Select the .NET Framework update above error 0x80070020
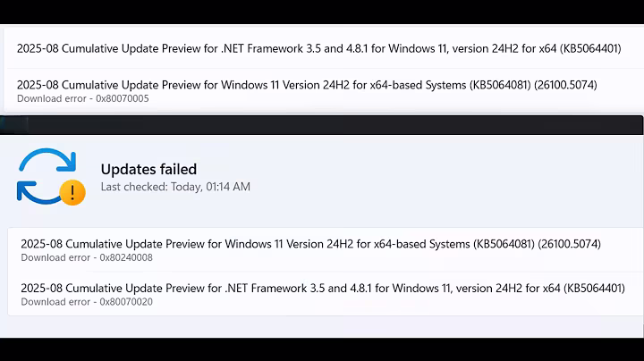This screenshot has width=644, height=361. (323, 288)
